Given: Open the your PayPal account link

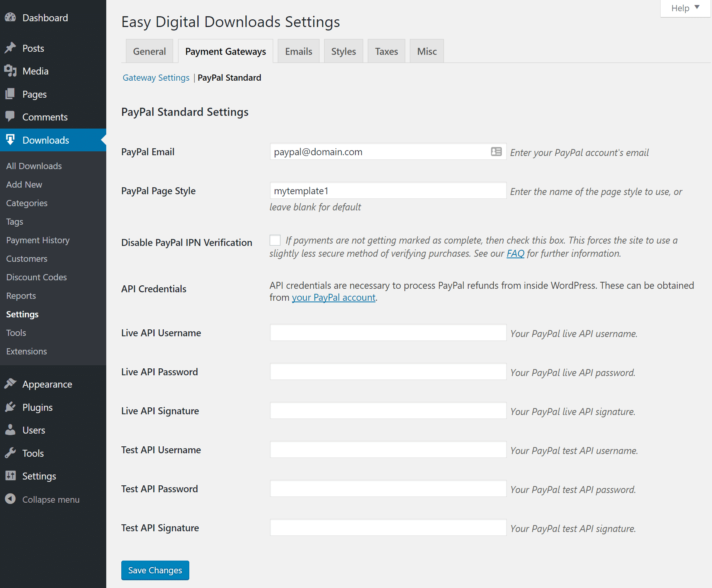Looking at the screenshot, I should click(x=333, y=297).
